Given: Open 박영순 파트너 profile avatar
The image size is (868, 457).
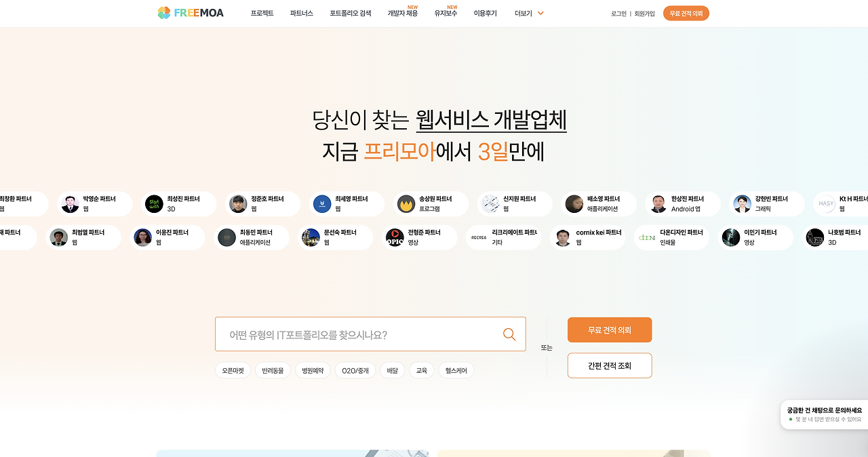Looking at the screenshot, I should click(x=69, y=203).
